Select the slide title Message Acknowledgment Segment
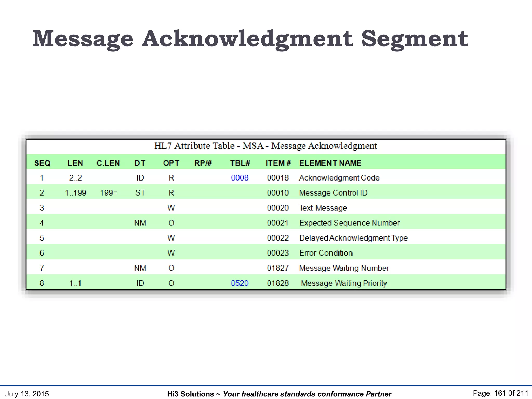This screenshot has height=399, width=532. pyautogui.click(x=250, y=39)
